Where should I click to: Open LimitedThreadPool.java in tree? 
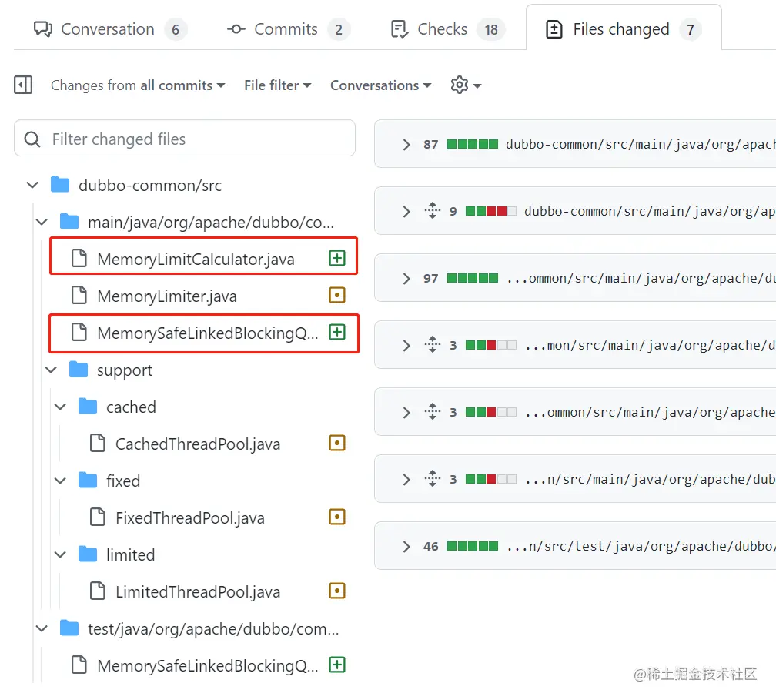(198, 591)
